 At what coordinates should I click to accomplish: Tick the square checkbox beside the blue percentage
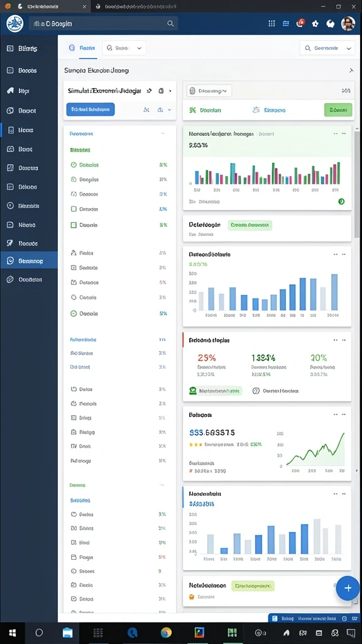point(74,209)
